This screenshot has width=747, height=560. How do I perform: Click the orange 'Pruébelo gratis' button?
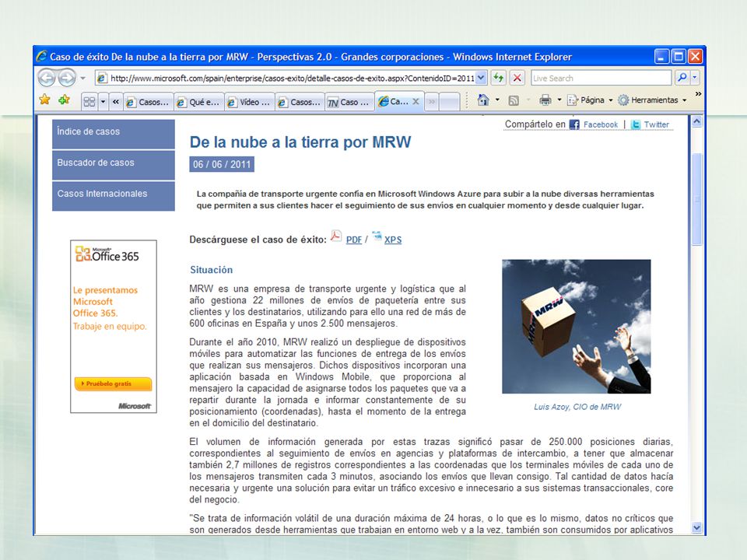(114, 383)
